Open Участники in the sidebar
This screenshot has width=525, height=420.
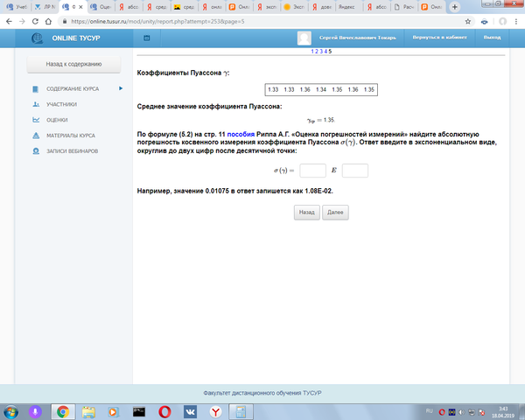pyautogui.click(x=61, y=104)
